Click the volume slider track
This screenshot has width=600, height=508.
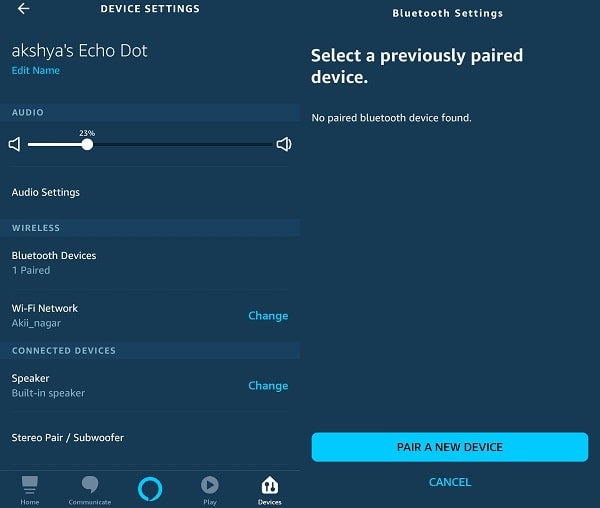click(x=150, y=145)
